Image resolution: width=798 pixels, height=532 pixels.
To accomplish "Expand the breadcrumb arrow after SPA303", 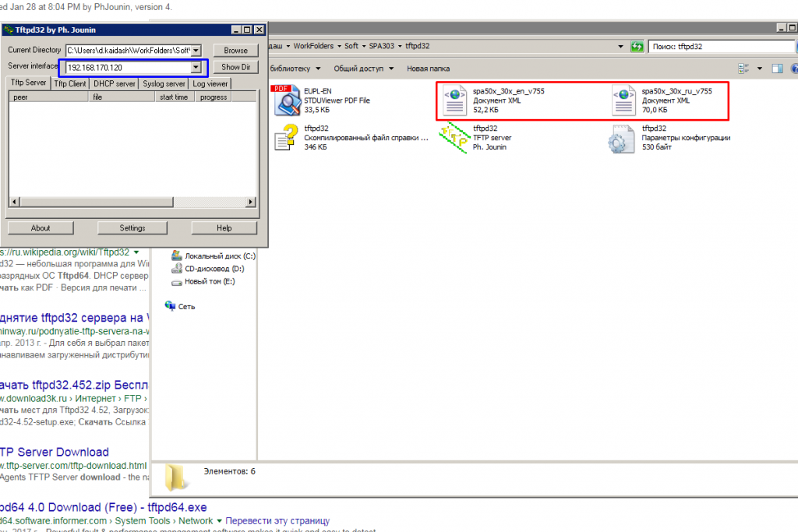I will click(400, 46).
